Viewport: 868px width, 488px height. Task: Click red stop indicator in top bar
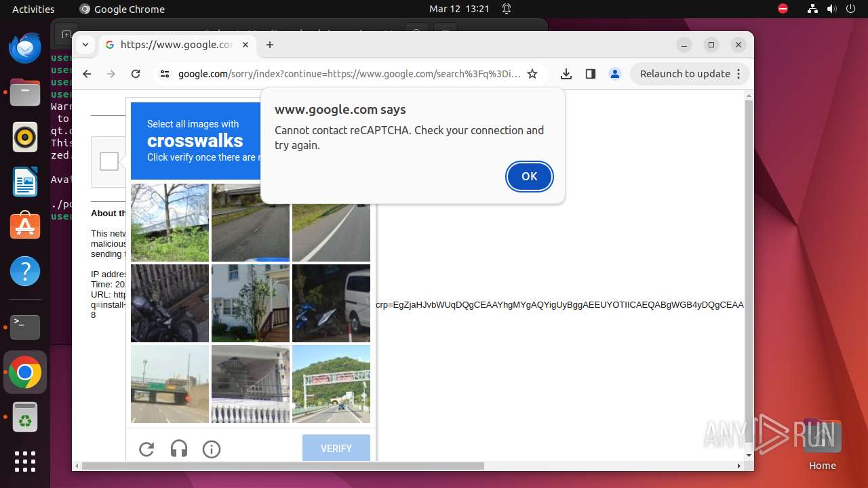tap(783, 9)
